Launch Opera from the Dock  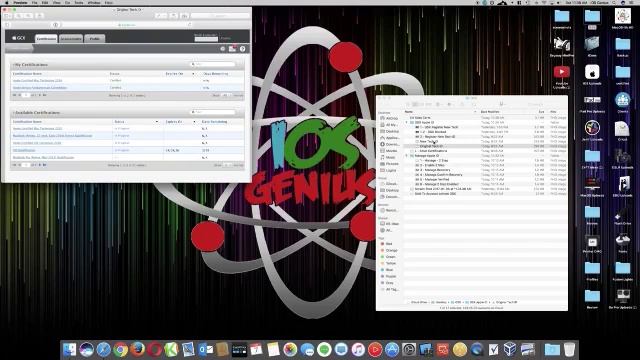[x=154, y=350]
